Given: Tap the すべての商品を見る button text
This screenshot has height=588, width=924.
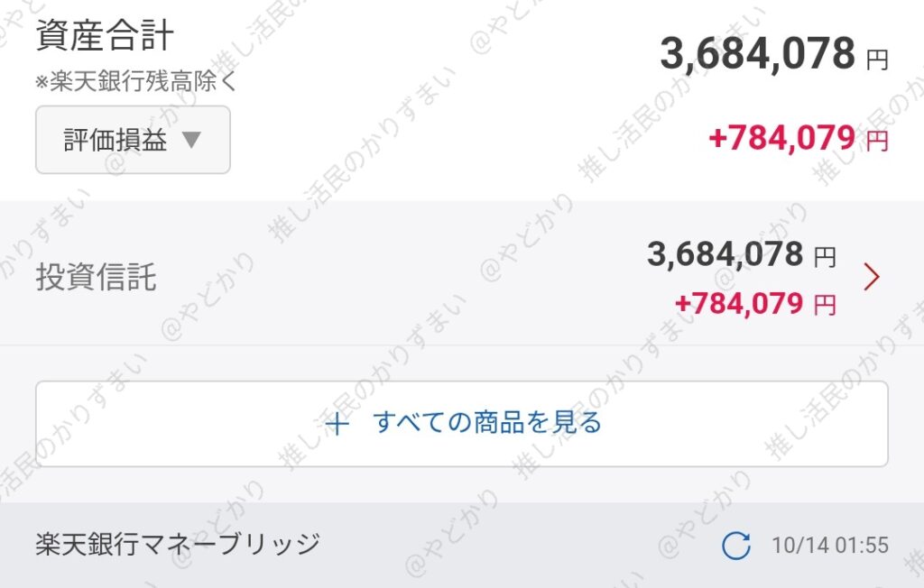Looking at the screenshot, I should pos(487,423).
